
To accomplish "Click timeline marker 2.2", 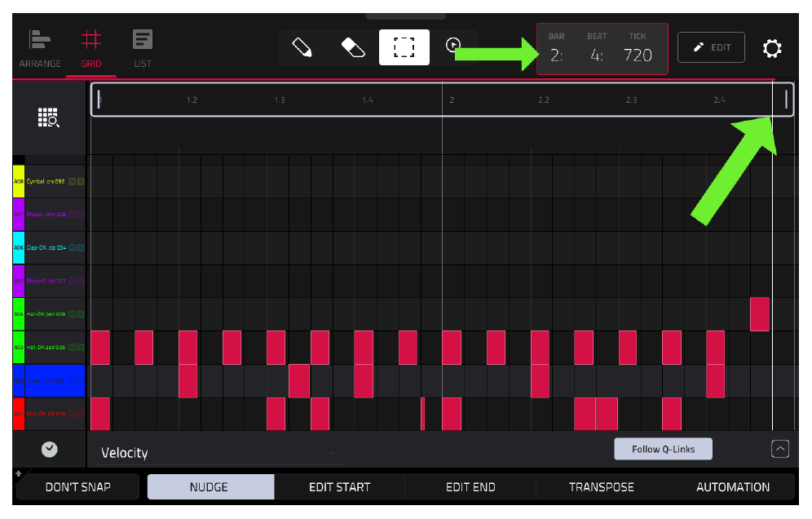I will [x=543, y=100].
